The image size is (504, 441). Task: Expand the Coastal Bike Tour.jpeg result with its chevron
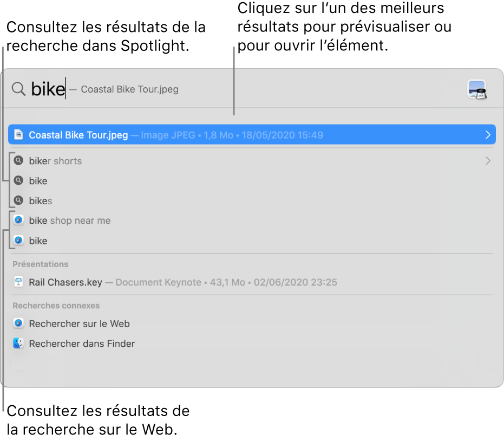[489, 134]
